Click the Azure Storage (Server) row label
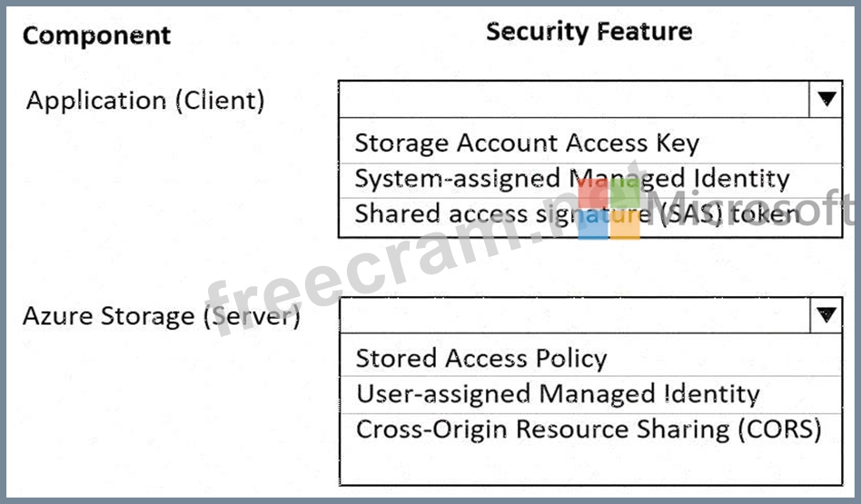The height and width of the screenshot is (504, 861). click(x=161, y=316)
